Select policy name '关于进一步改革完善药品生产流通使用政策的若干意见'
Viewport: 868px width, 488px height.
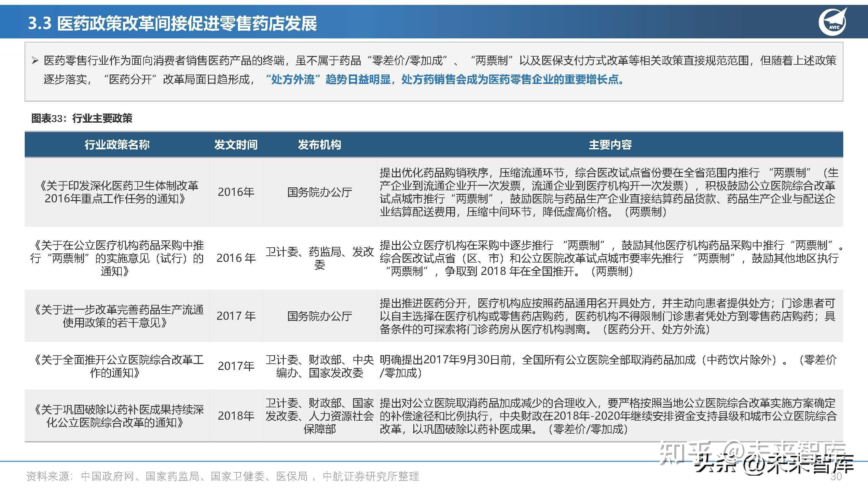[117, 316]
